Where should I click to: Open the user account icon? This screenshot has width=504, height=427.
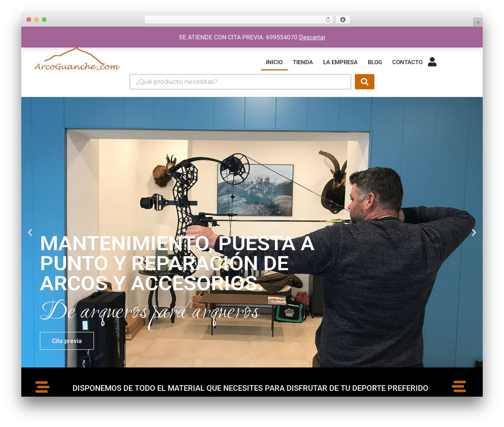(x=432, y=62)
